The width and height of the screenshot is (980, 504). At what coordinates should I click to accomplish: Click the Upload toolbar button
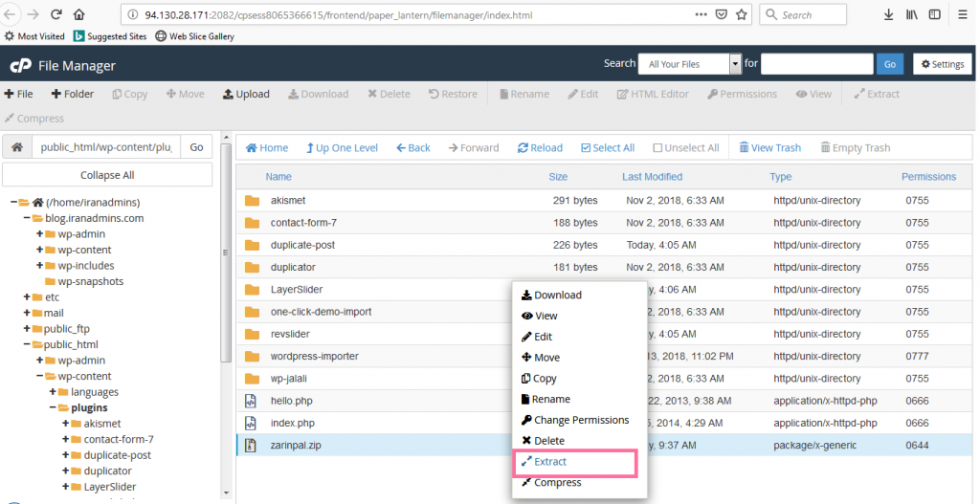click(246, 94)
